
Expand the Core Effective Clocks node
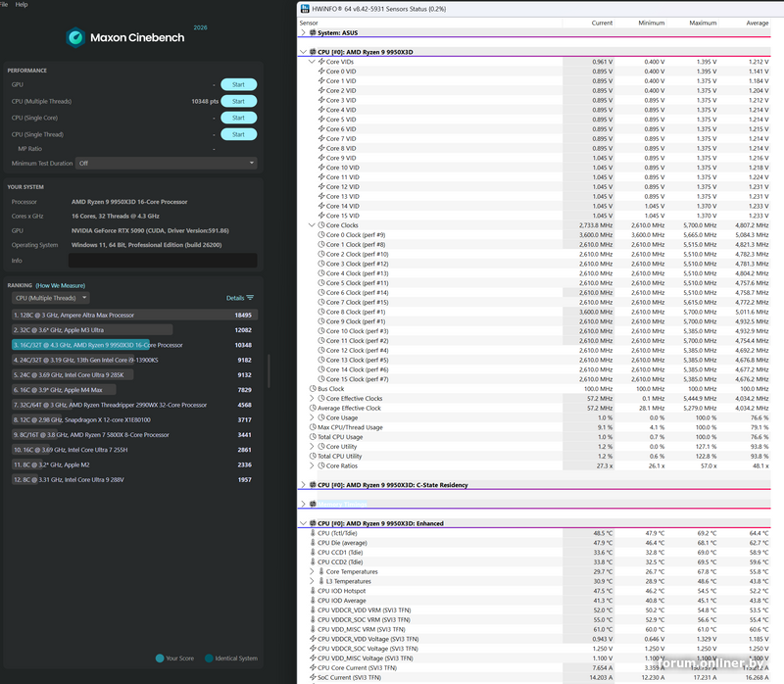click(x=312, y=399)
